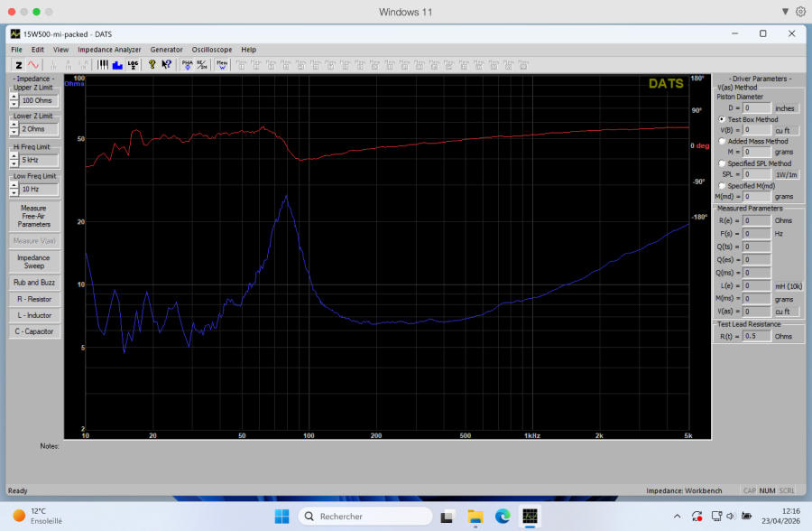
Task: Select the Added Mass Method radio button
Action: click(x=722, y=141)
